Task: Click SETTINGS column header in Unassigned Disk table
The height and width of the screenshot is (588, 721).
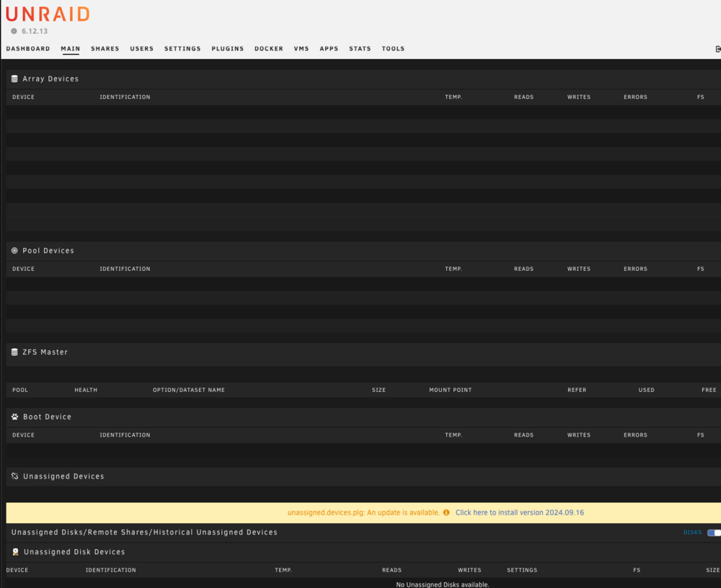Action: [x=522, y=570]
